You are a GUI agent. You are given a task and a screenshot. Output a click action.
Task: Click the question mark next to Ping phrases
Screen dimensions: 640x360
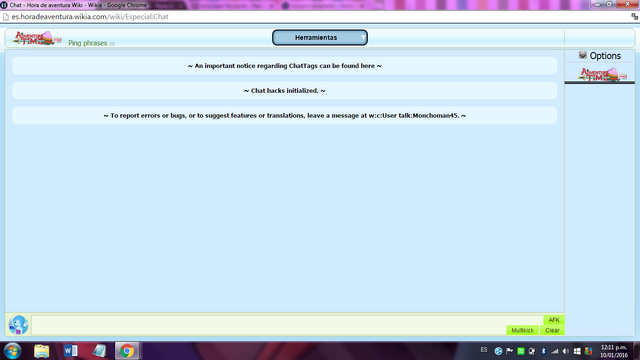(112, 44)
